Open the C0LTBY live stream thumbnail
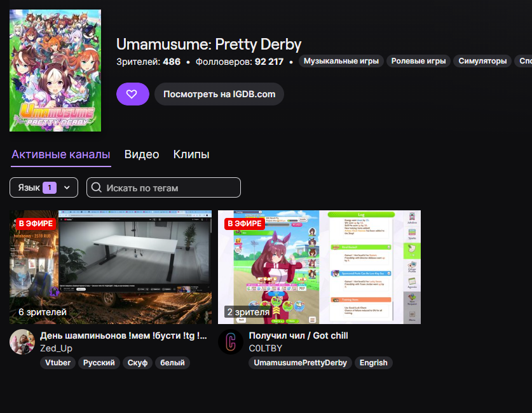The width and height of the screenshot is (532, 413). click(x=319, y=267)
